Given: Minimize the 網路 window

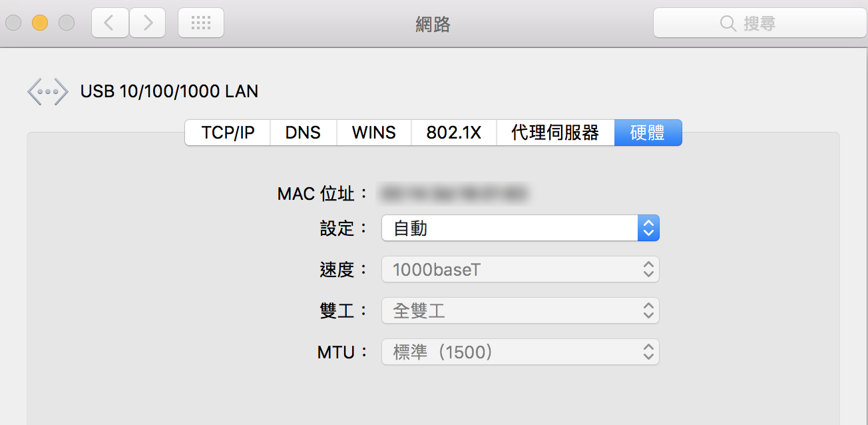Looking at the screenshot, I should pyautogui.click(x=40, y=23).
